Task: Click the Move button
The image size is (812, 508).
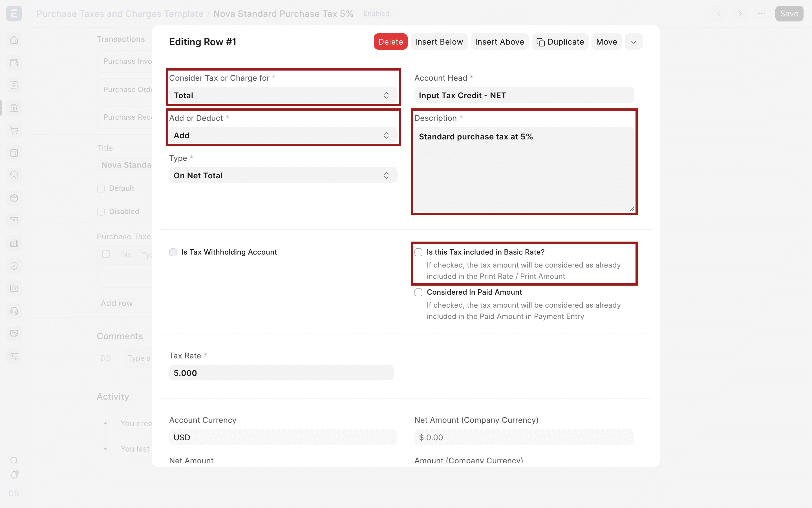Action: click(x=606, y=42)
